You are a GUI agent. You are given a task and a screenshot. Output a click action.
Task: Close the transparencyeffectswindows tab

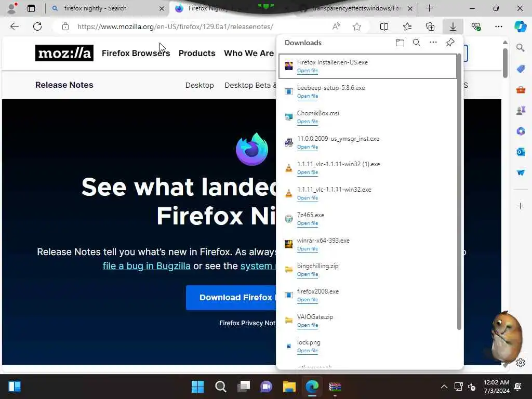click(x=410, y=8)
